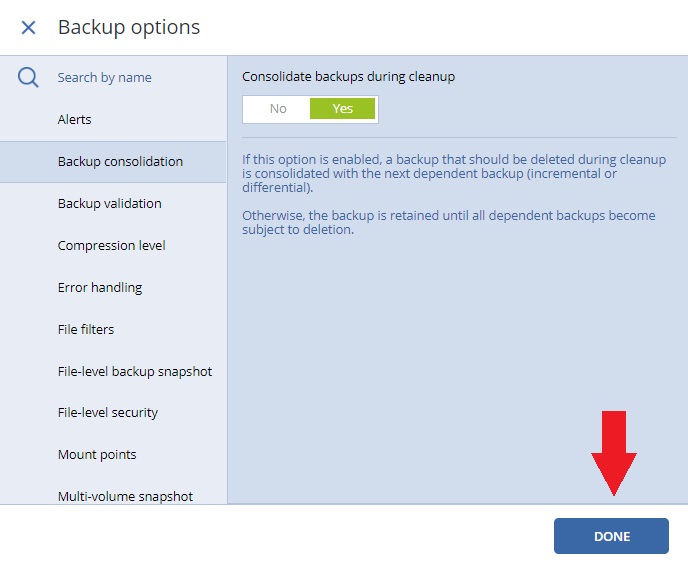Set consolidation toggle to Yes
The width and height of the screenshot is (688, 567).
click(x=342, y=109)
